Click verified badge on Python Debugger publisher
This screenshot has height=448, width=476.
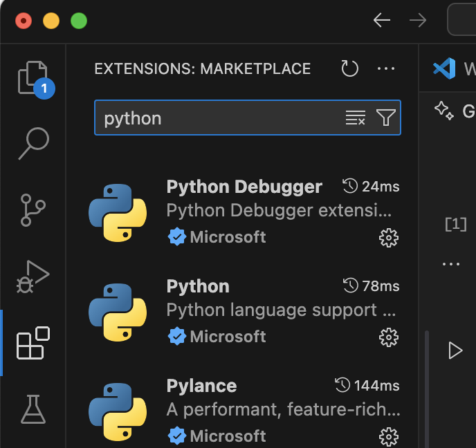(176, 237)
